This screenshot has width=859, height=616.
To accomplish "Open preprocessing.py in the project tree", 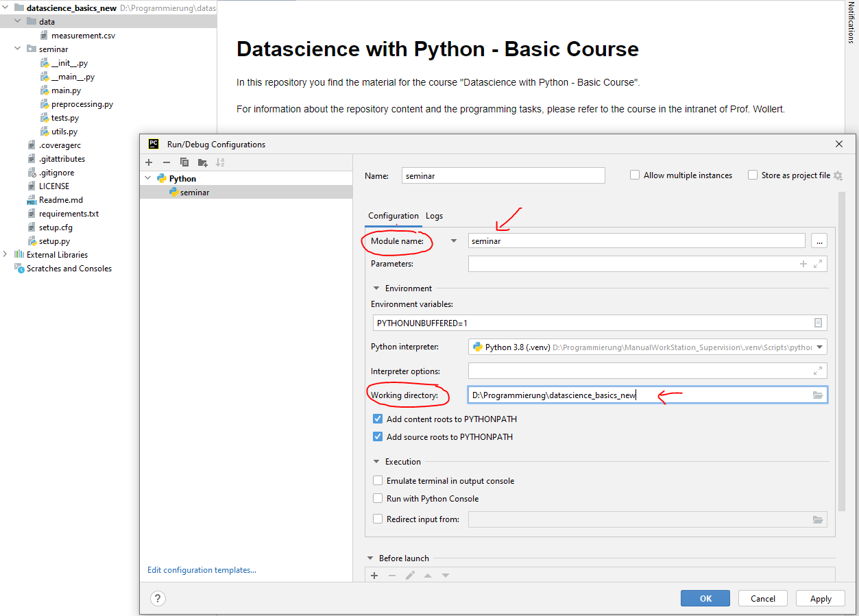I will (82, 103).
